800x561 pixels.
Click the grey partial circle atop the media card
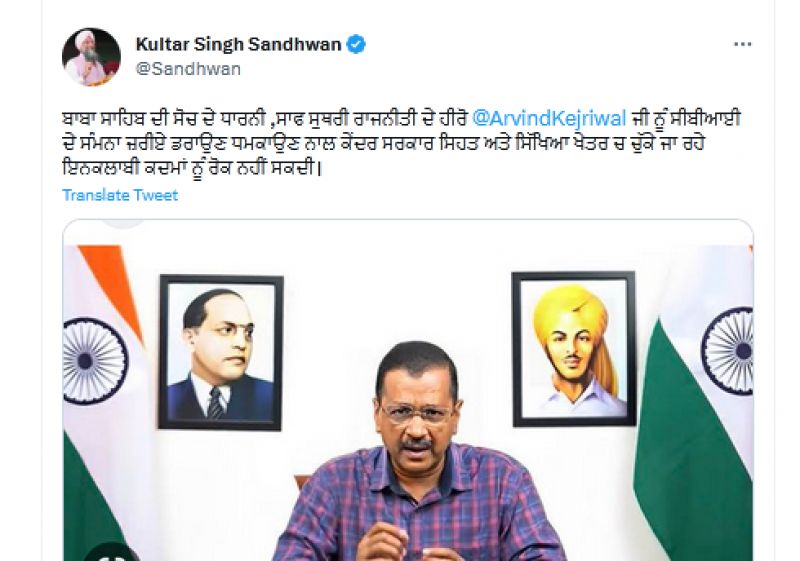tap(122, 224)
